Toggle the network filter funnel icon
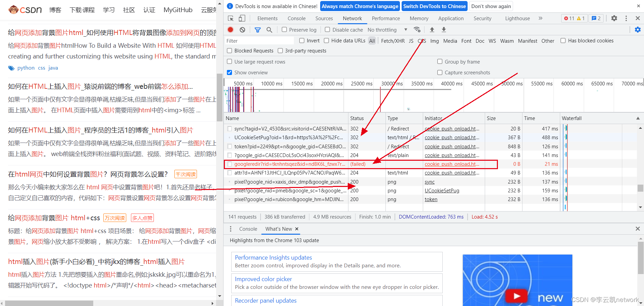Viewport: 644px width, 306px height. pyautogui.click(x=258, y=30)
